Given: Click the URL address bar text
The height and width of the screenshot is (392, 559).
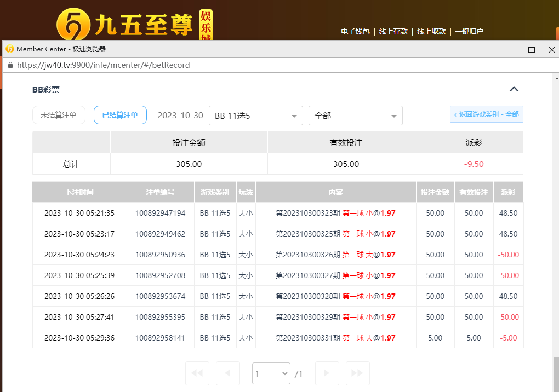Looking at the screenshot, I should pyautogui.click(x=104, y=65).
